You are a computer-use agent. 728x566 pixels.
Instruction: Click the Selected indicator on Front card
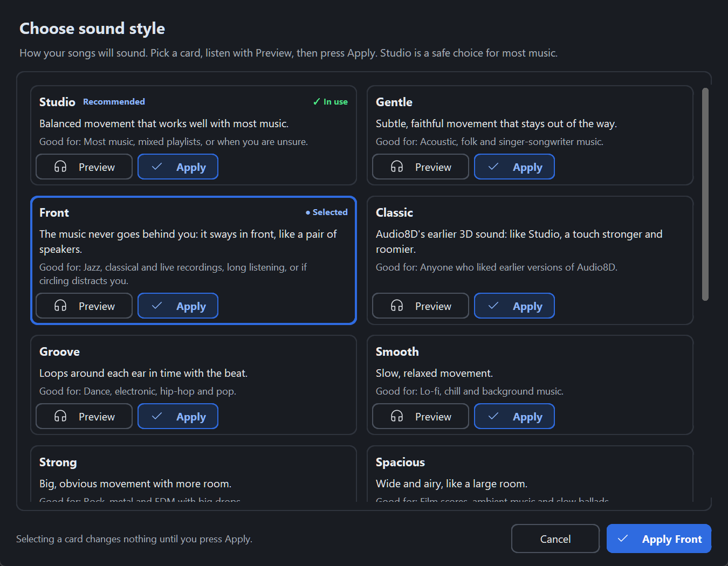(327, 212)
